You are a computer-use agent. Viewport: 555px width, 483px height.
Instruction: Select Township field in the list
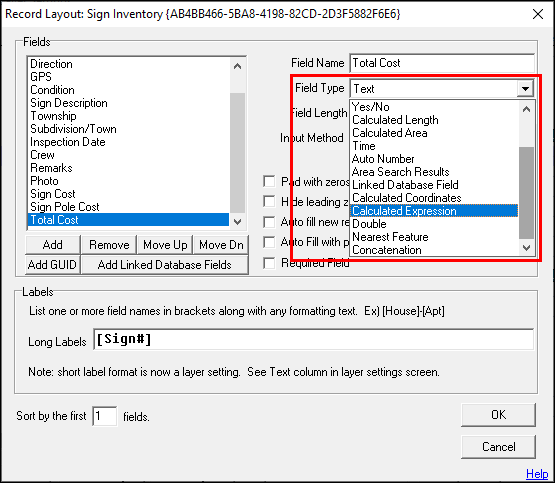[x=128, y=116]
